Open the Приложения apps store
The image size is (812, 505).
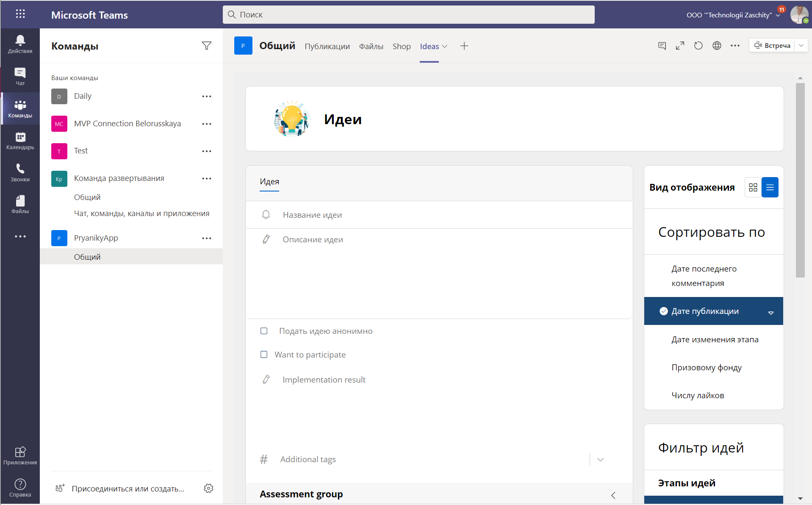click(x=20, y=455)
